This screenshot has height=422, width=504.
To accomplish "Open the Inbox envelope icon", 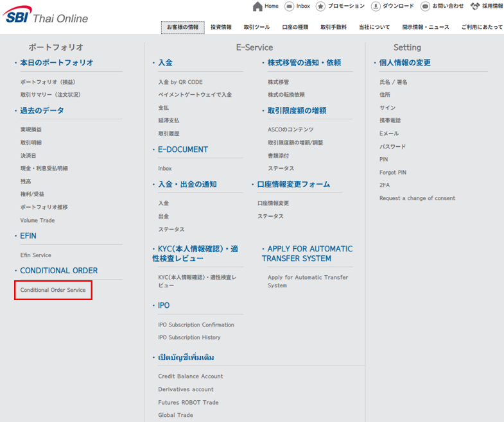I will point(289,6).
